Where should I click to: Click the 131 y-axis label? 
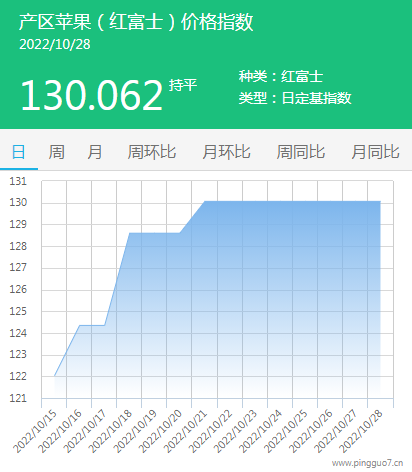click(18, 181)
